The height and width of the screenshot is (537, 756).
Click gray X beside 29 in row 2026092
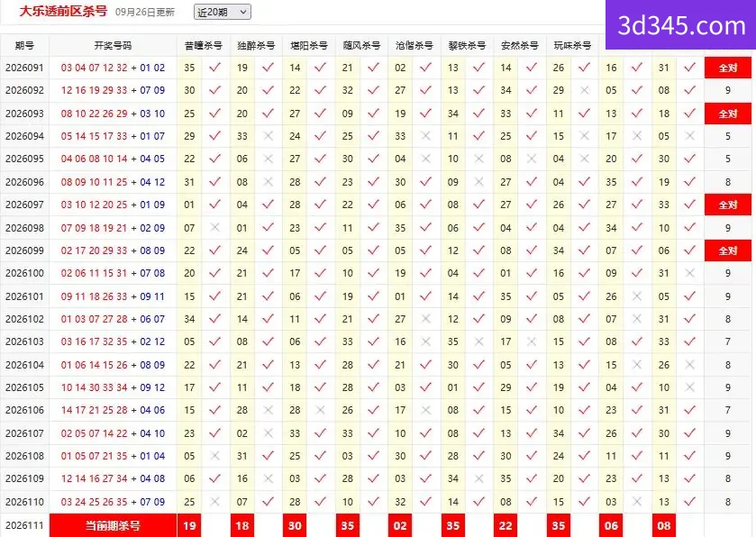[x=585, y=90]
